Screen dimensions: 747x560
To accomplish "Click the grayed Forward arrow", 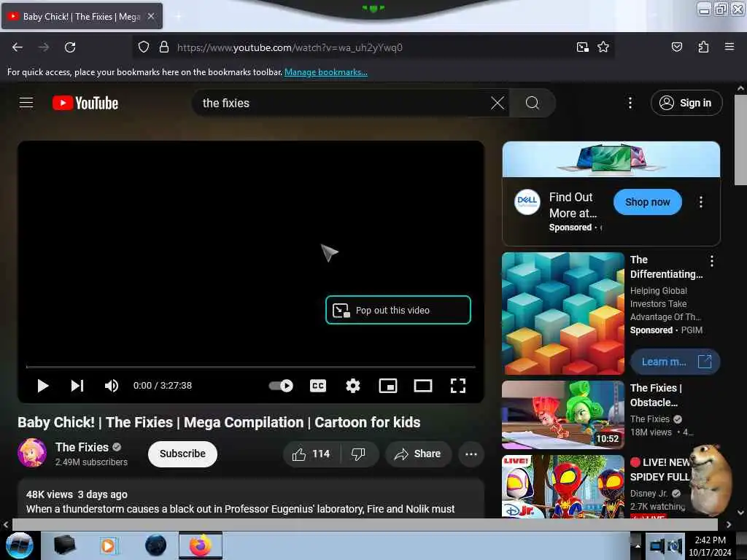I will point(44,47).
